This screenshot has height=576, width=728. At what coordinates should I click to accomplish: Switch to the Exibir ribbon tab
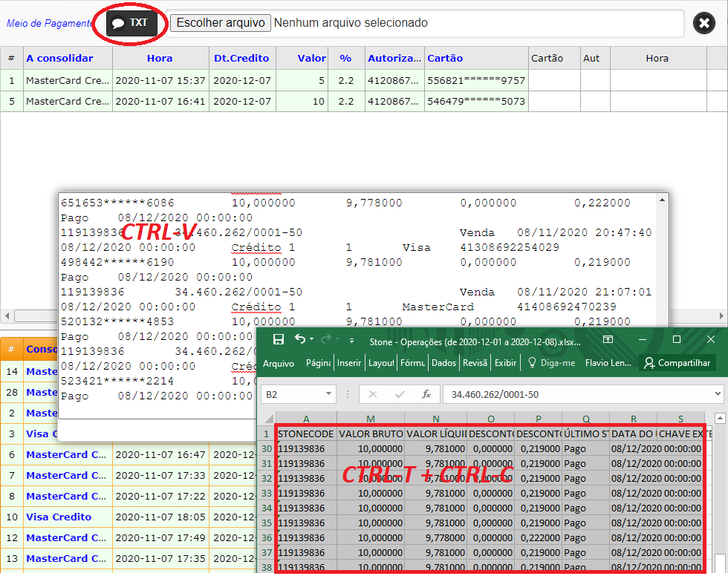pyautogui.click(x=506, y=363)
